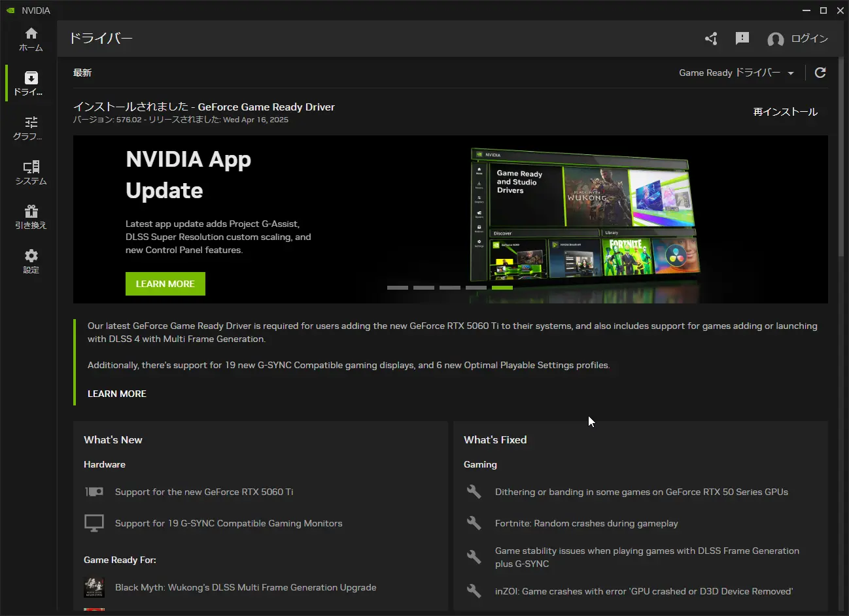
Task: Click the vertical scrollbar on right edge
Action: click(841, 157)
